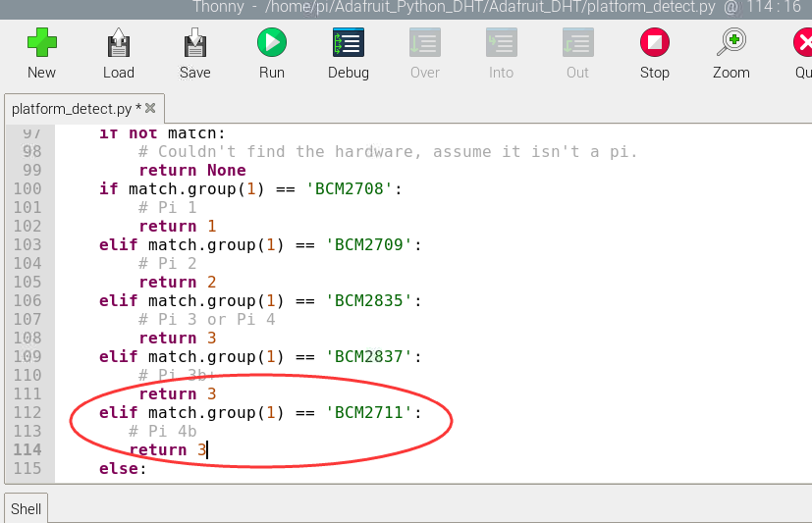Click line number 100 in the gutter

click(x=27, y=188)
